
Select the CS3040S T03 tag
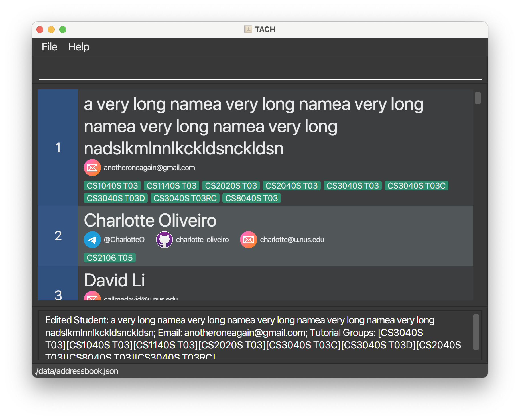coord(353,186)
